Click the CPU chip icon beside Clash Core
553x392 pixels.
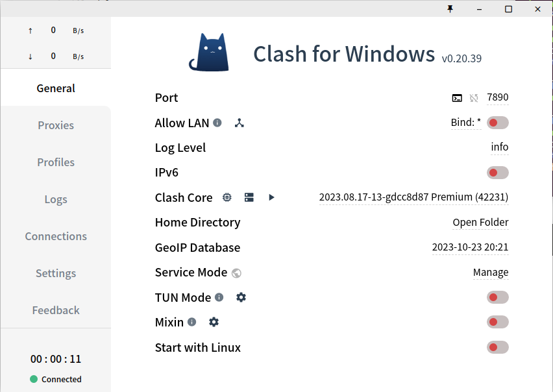tap(227, 197)
